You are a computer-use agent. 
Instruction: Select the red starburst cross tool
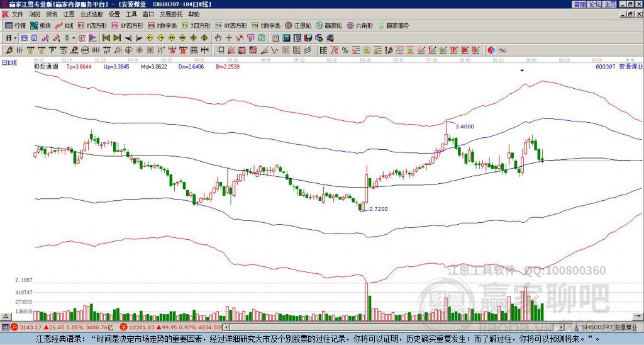(139, 50)
